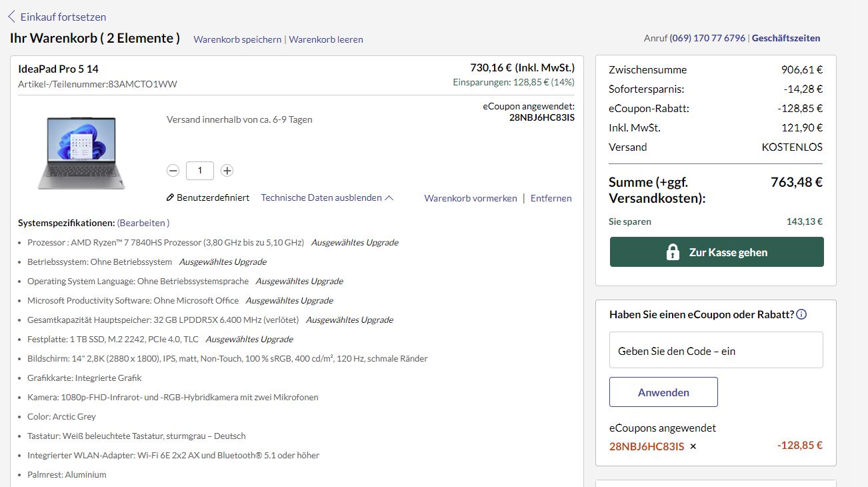Click the Zwischensumme value 906,61 €
The width and height of the screenshot is (868, 487).
point(802,69)
